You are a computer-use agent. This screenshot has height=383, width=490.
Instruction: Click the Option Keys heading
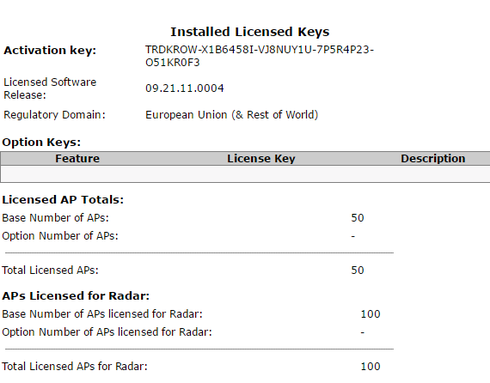click(x=41, y=142)
